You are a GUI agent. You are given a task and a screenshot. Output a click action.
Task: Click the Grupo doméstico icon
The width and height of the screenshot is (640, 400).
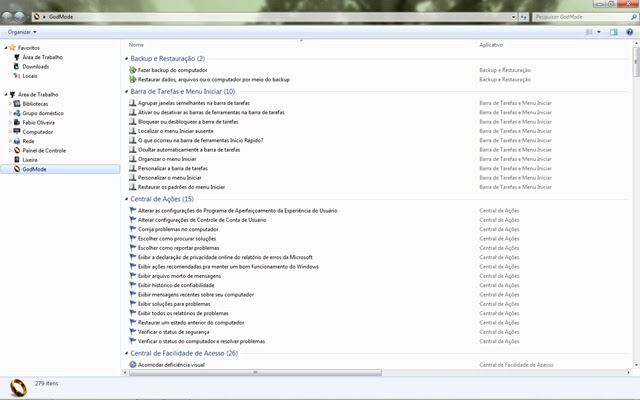click(x=17, y=113)
